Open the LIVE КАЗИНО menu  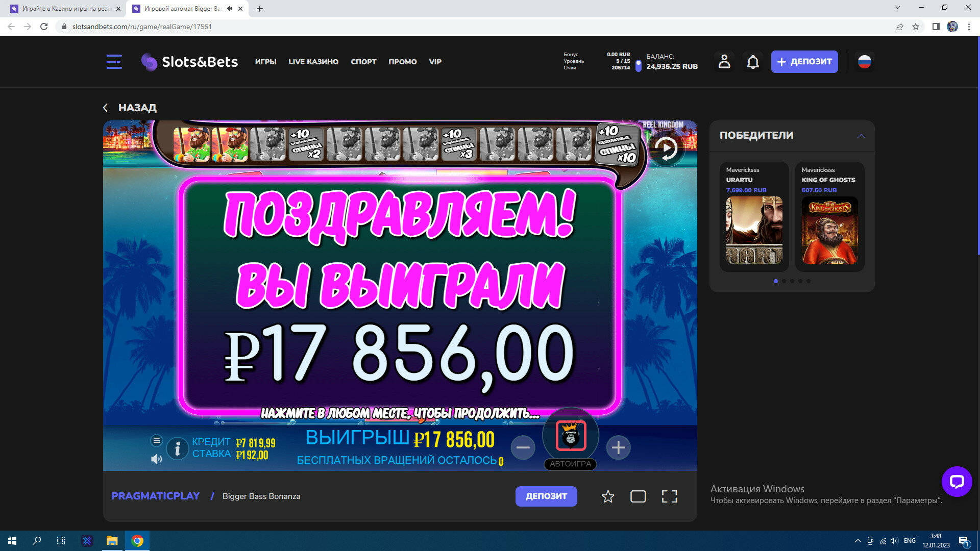click(x=313, y=62)
